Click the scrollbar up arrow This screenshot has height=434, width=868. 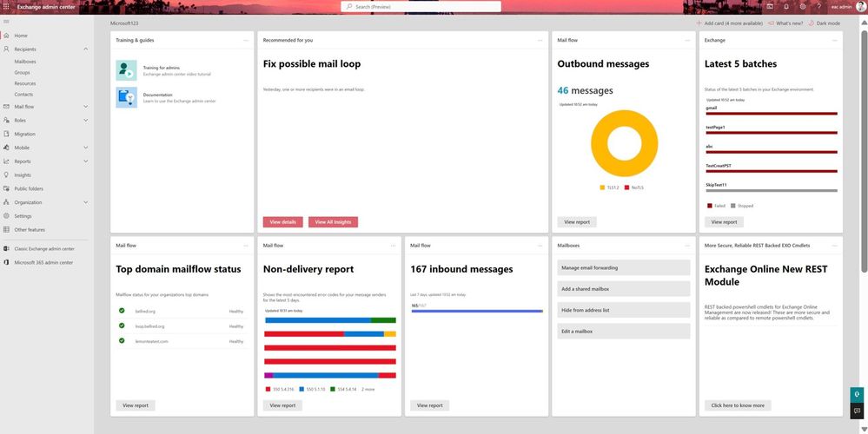[865, 23]
